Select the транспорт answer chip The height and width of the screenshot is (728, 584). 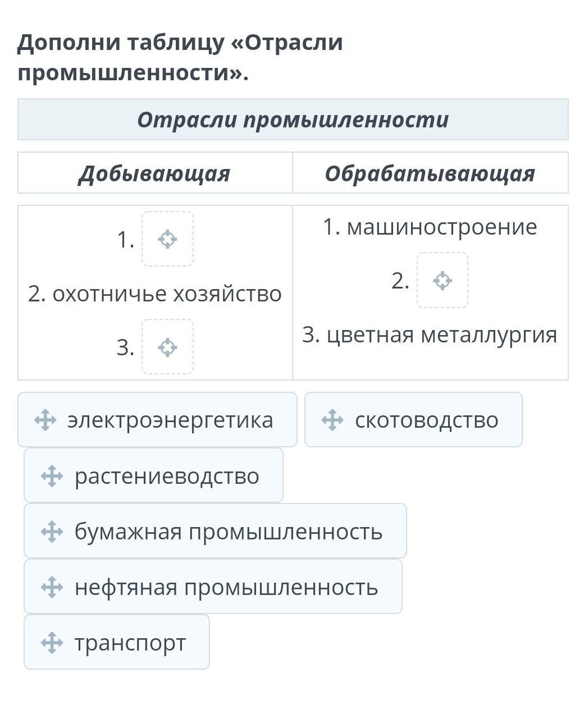[x=117, y=642]
